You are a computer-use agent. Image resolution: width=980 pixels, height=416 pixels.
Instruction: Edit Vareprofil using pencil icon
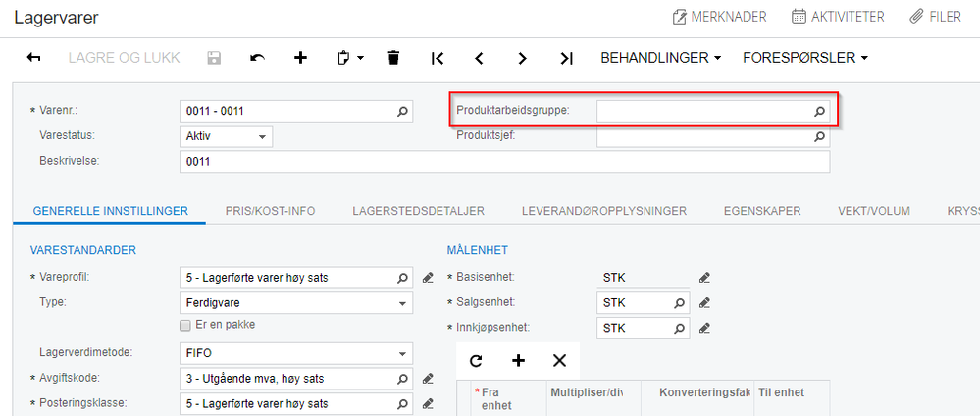point(428,278)
